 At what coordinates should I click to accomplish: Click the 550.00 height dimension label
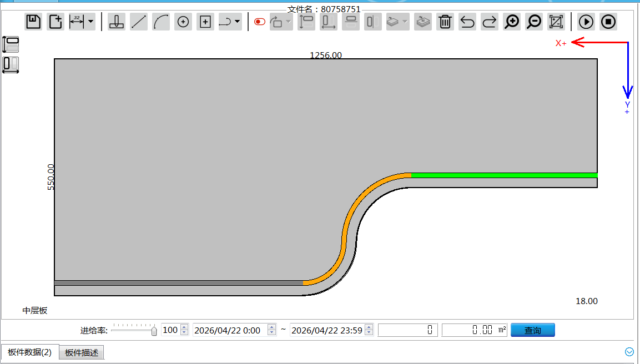(x=51, y=177)
